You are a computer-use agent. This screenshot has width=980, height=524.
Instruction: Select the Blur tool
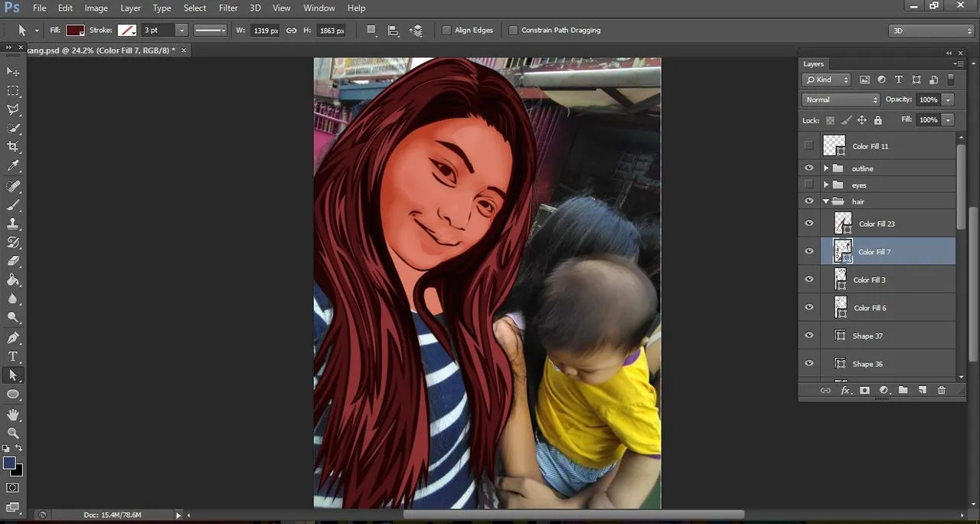tap(13, 299)
